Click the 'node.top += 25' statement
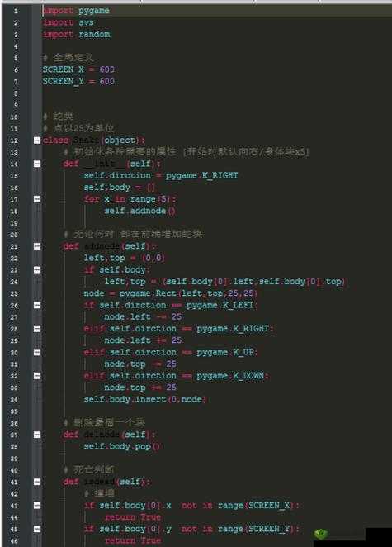 coord(140,388)
